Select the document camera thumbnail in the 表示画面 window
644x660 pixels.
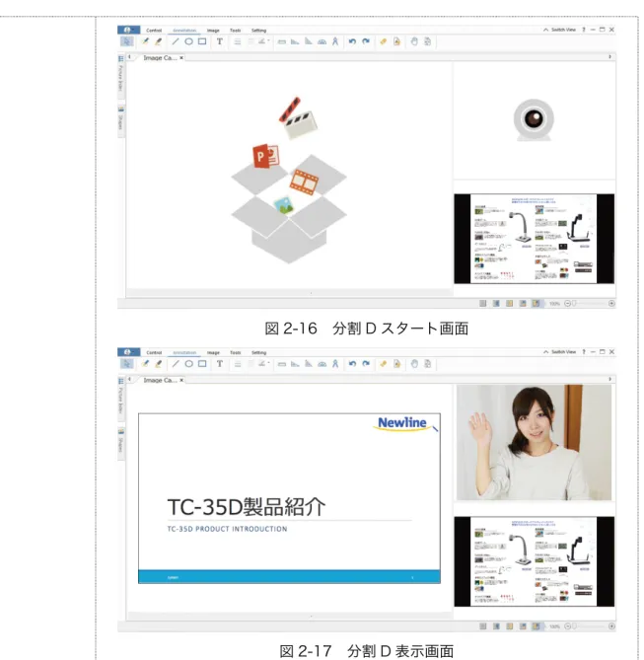pos(534,561)
